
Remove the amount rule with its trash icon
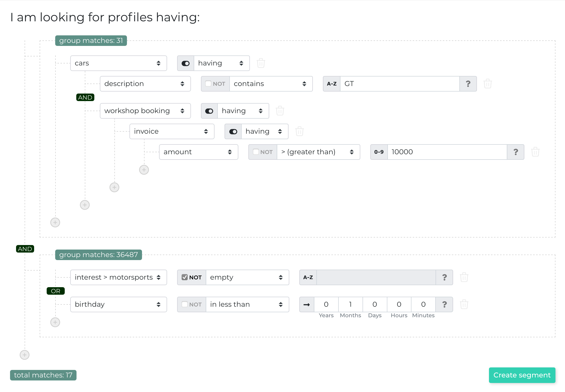coord(535,152)
